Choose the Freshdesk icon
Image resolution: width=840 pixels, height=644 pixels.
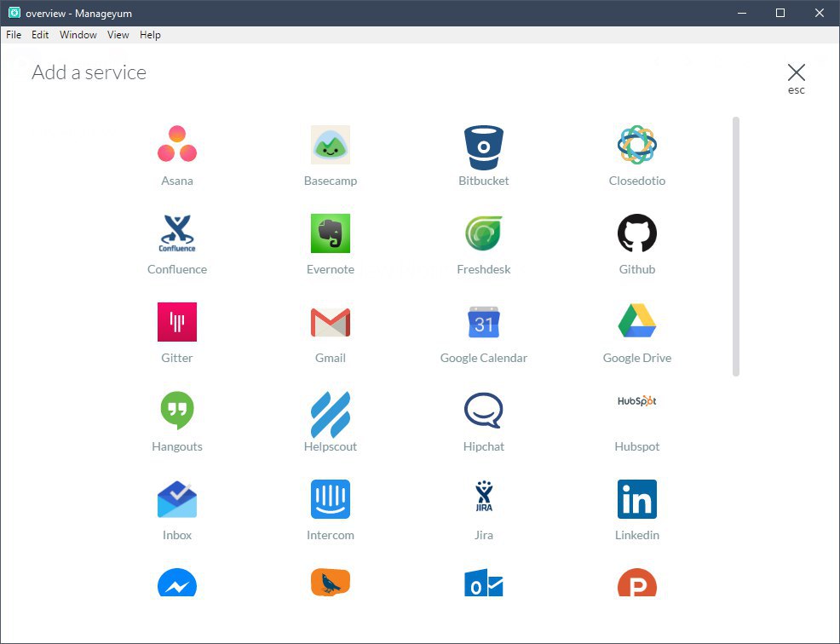pyautogui.click(x=483, y=233)
